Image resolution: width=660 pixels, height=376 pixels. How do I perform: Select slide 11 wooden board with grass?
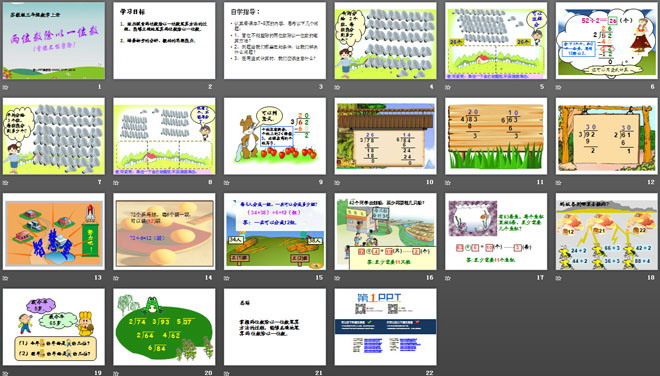click(496, 136)
